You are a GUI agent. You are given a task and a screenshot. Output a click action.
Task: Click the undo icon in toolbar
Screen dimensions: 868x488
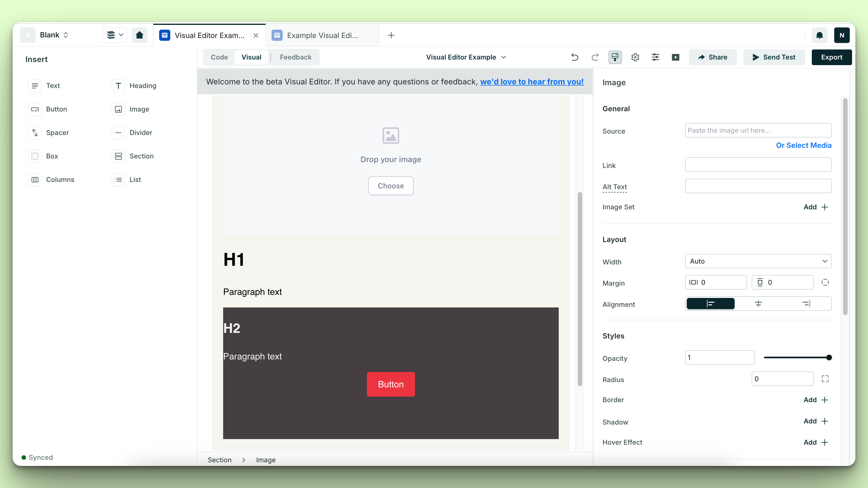(x=574, y=57)
